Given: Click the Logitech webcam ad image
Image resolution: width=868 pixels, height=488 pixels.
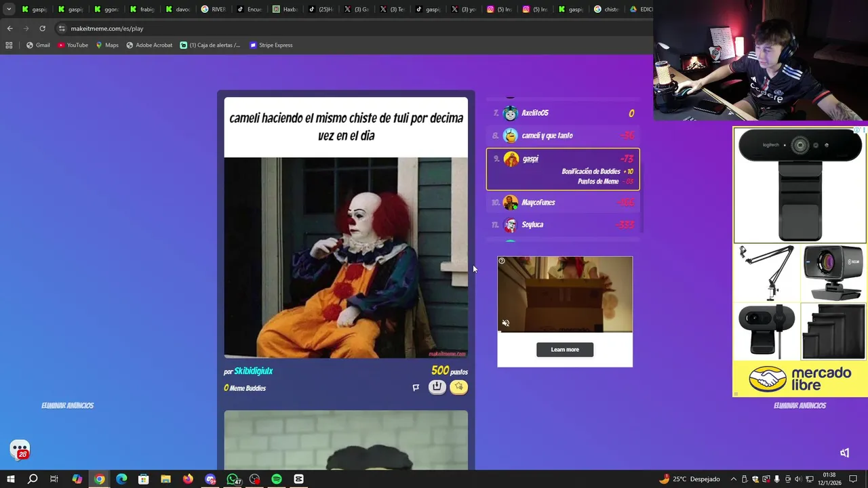Looking at the screenshot, I should pos(800,185).
